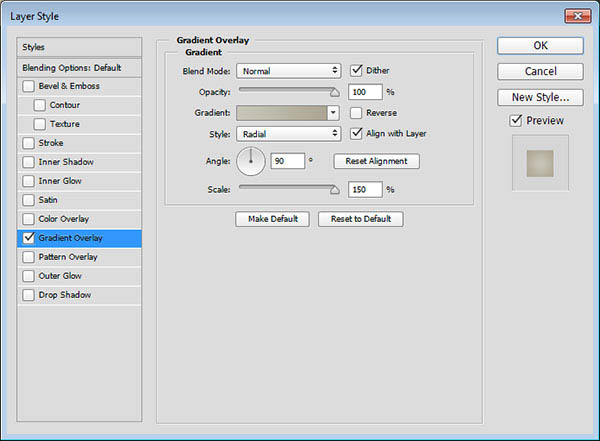Enable the Drop Shadow effect checkbox
Screen dimensions: 600x441
[x=28, y=295]
